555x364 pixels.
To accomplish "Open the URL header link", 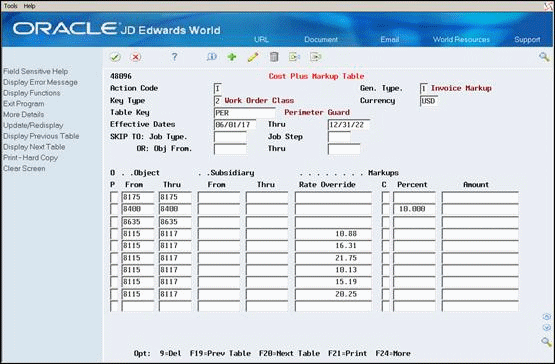I will [x=261, y=39].
